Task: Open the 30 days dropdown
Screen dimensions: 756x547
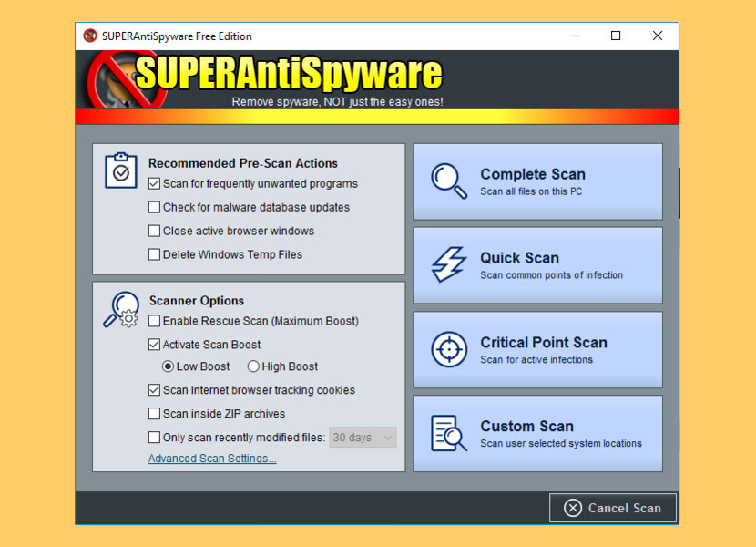Action: 363,438
